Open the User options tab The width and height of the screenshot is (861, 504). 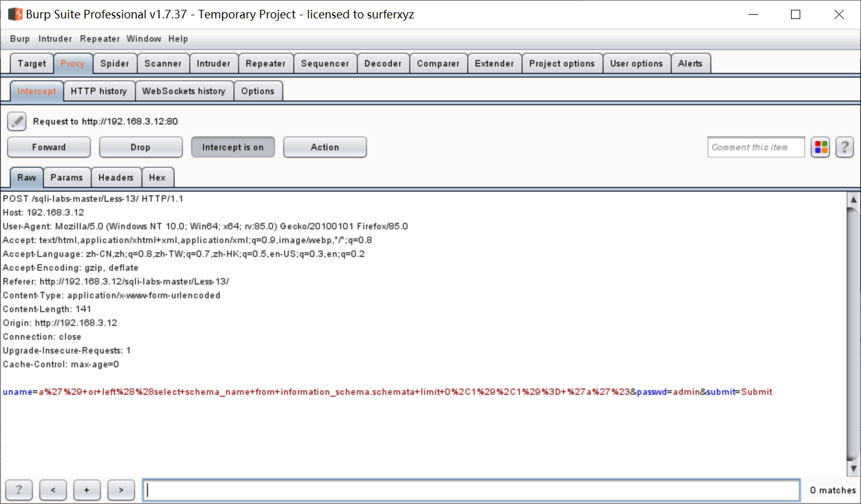click(636, 63)
